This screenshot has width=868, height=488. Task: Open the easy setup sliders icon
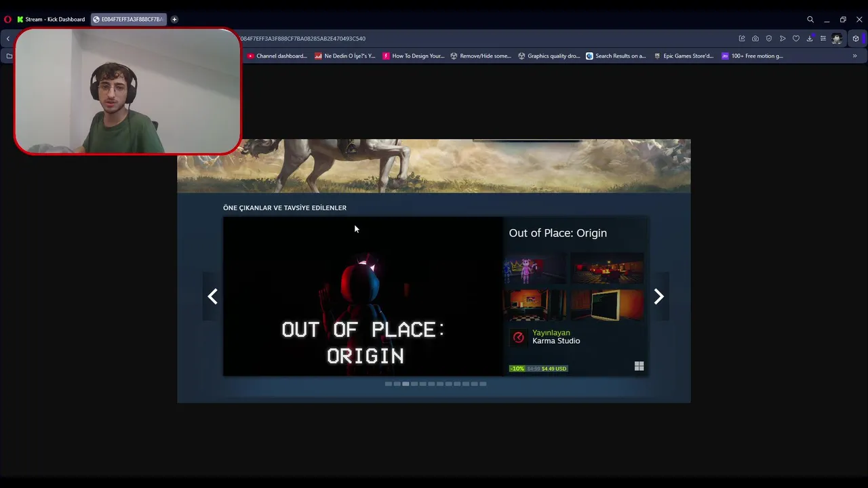point(823,39)
